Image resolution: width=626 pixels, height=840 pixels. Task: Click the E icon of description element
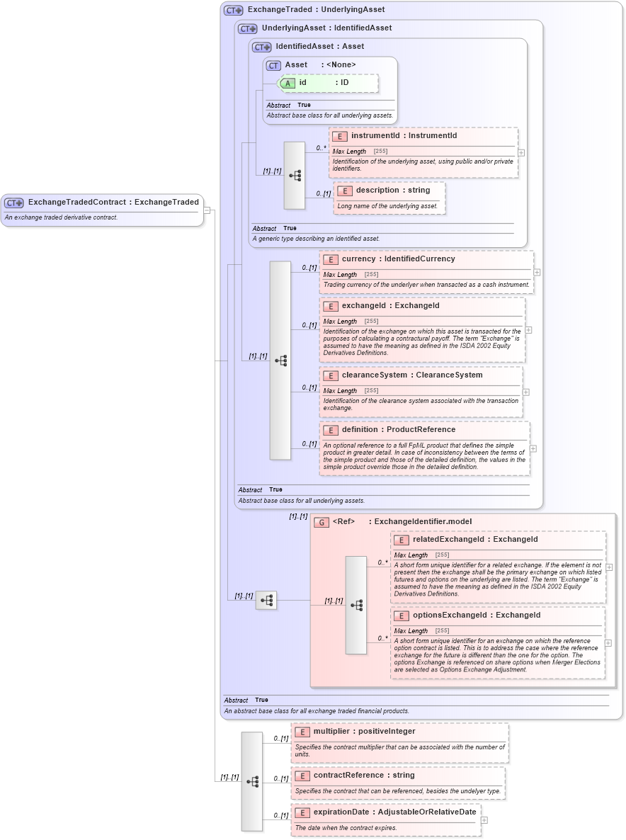(x=344, y=191)
